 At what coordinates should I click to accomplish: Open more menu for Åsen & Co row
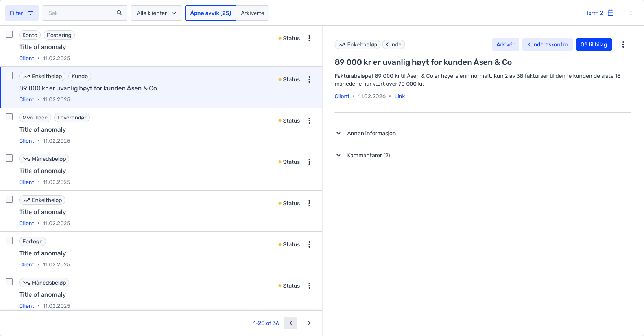pyautogui.click(x=310, y=79)
